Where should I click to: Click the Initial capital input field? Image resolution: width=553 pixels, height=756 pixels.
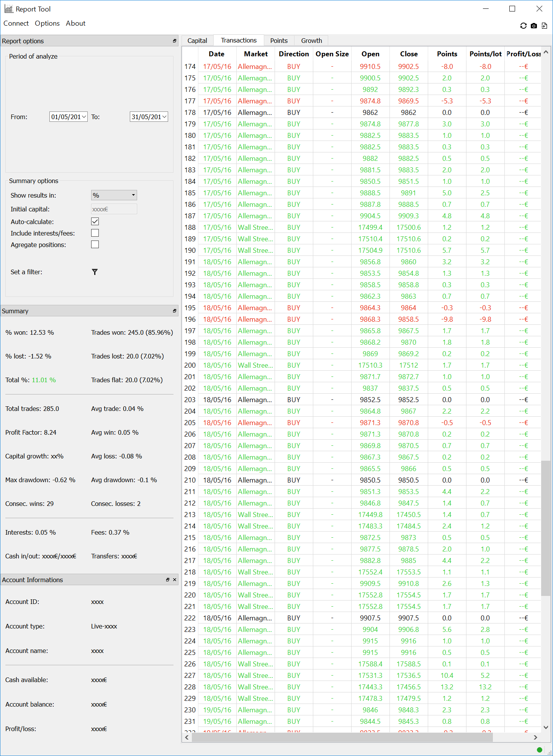point(114,209)
